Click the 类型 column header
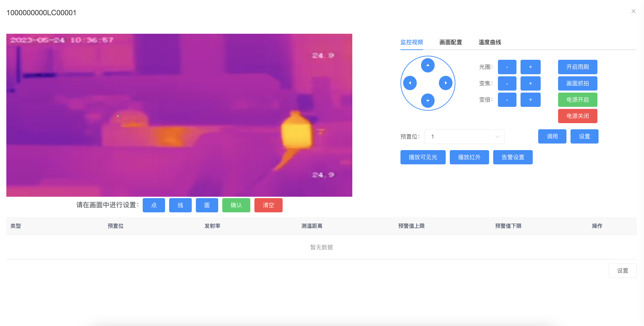 (16, 226)
